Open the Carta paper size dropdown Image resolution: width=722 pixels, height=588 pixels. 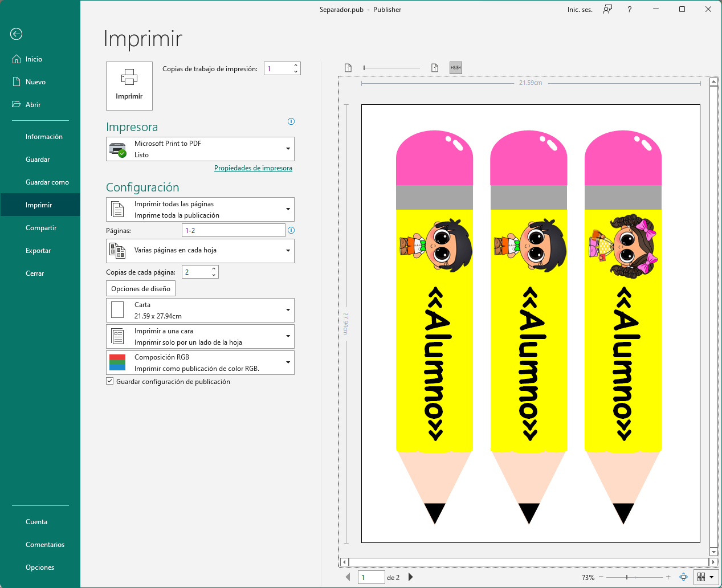[200, 311]
